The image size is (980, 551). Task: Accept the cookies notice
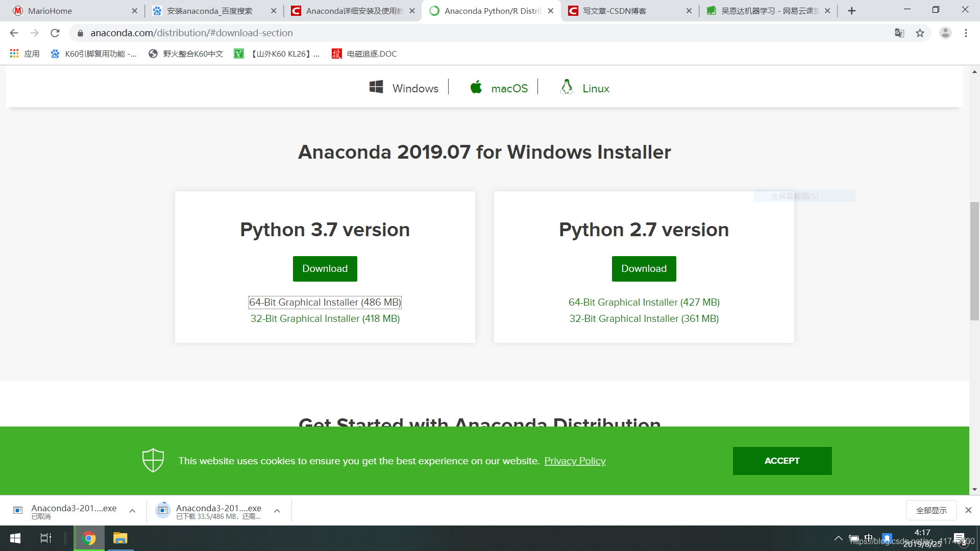[x=782, y=461]
